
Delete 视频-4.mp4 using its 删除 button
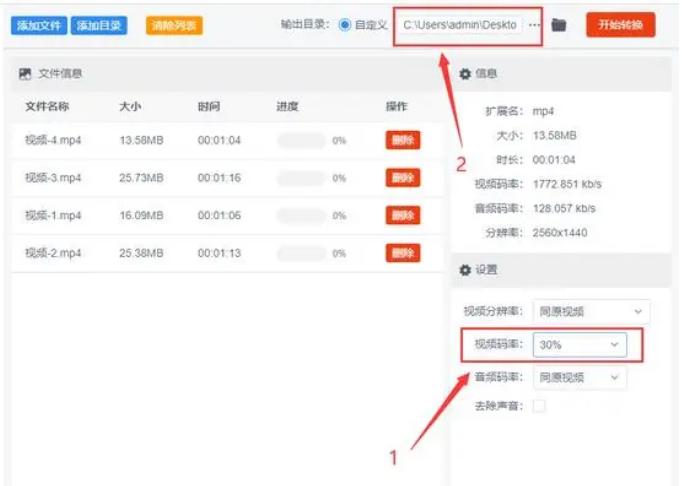[403, 140]
